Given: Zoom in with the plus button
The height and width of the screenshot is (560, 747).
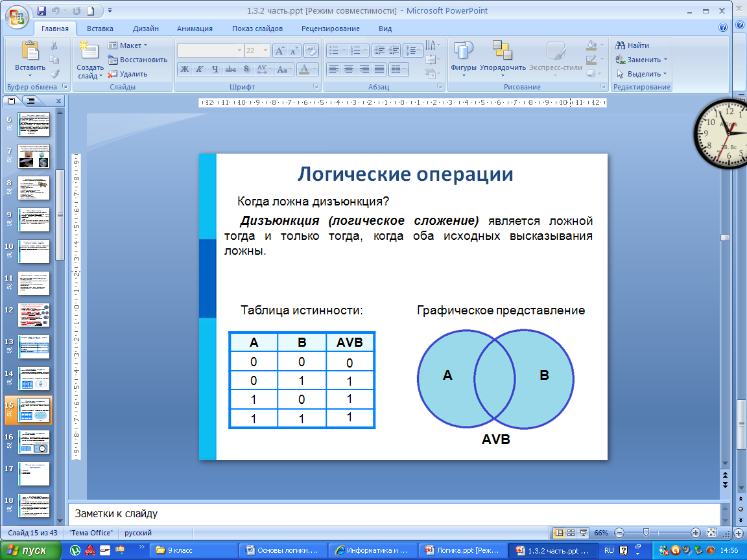Looking at the screenshot, I should (696, 533).
